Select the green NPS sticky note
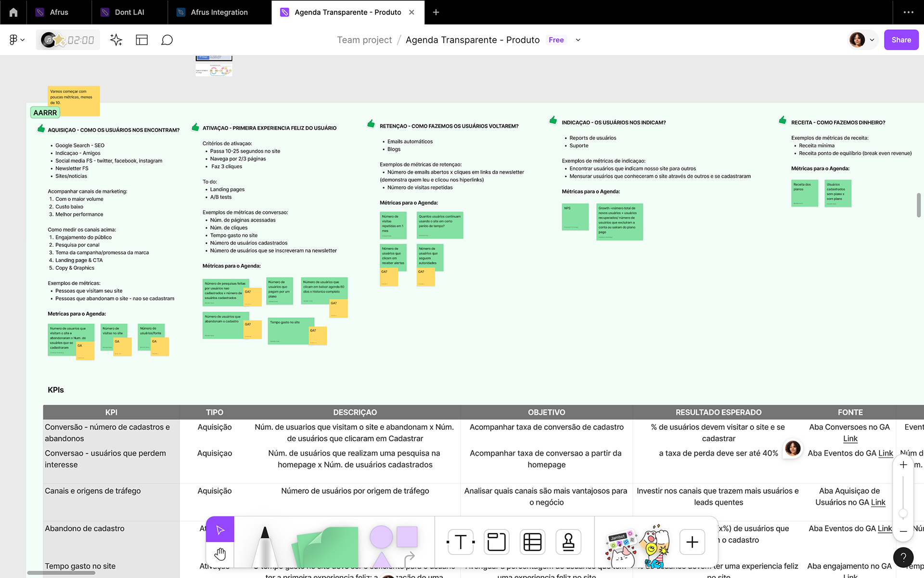 575,217
